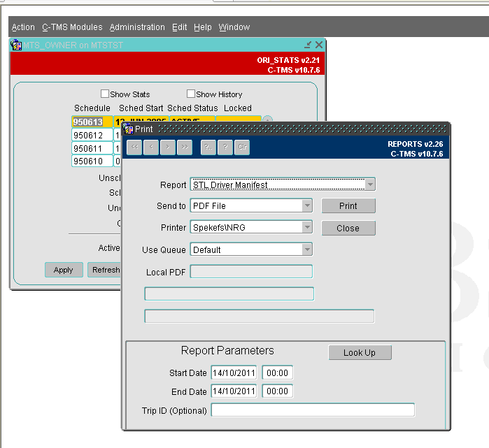Click the Refresh button in stats window
489x448 pixels.
point(105,270)
